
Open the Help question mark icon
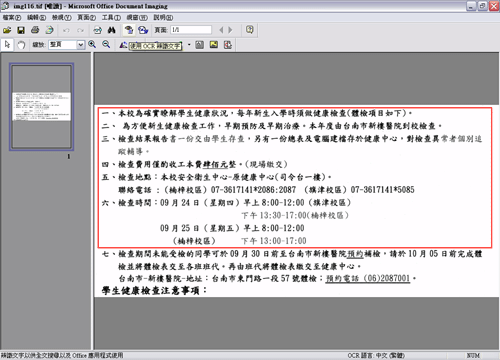coord(250,30)
